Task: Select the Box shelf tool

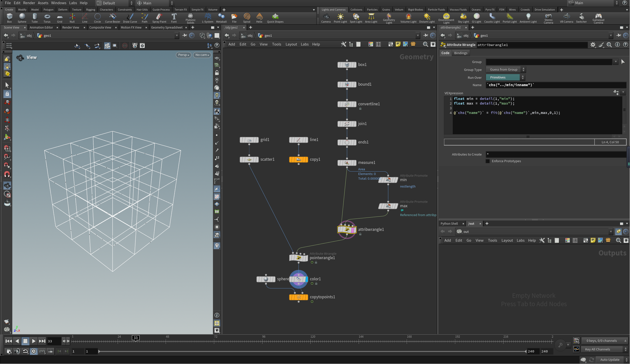Action: (x=9, y=18)
